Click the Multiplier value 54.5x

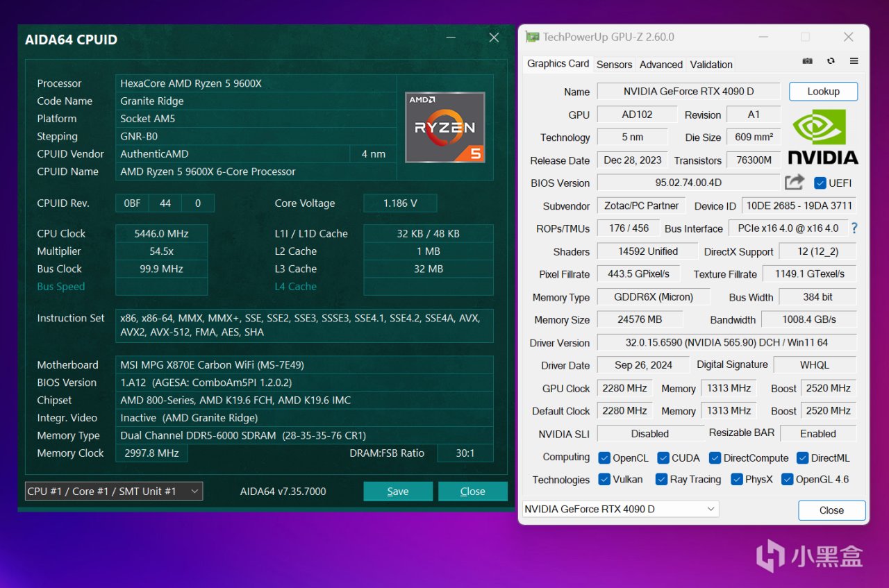click(x=161, y=251)
